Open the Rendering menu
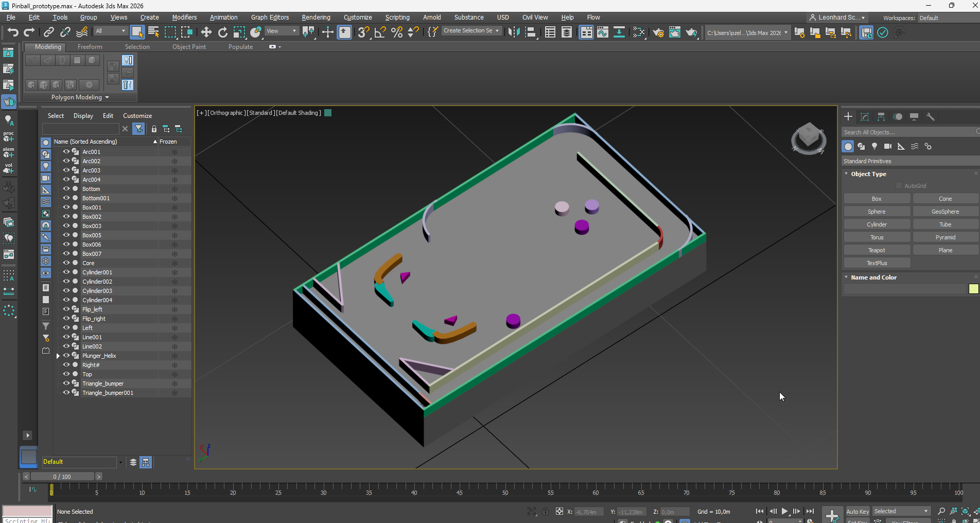The height and width of the screenshot is (523, 980). 316,17
